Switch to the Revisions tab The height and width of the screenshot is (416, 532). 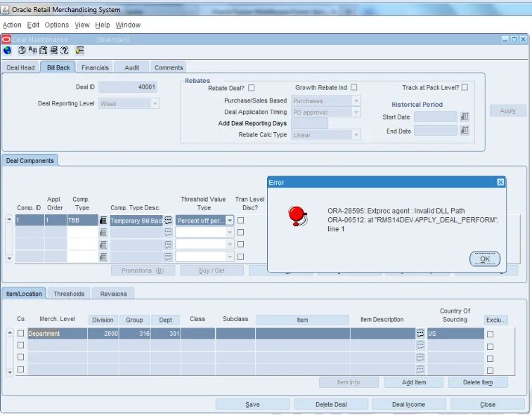(x=113, y=294)
